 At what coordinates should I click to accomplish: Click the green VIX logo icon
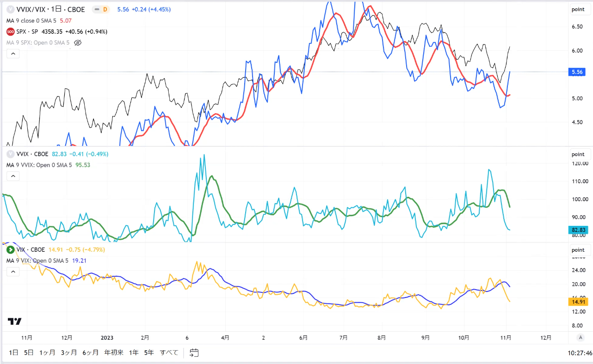(10, 249)
